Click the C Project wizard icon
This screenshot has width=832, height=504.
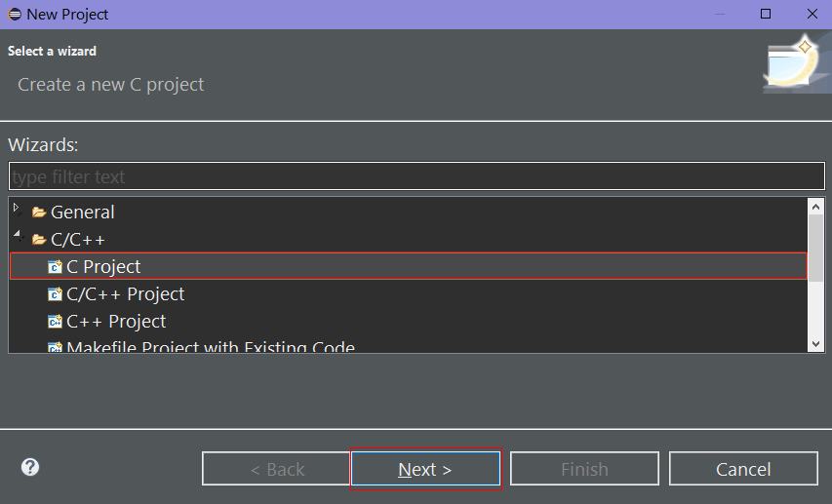55,267
